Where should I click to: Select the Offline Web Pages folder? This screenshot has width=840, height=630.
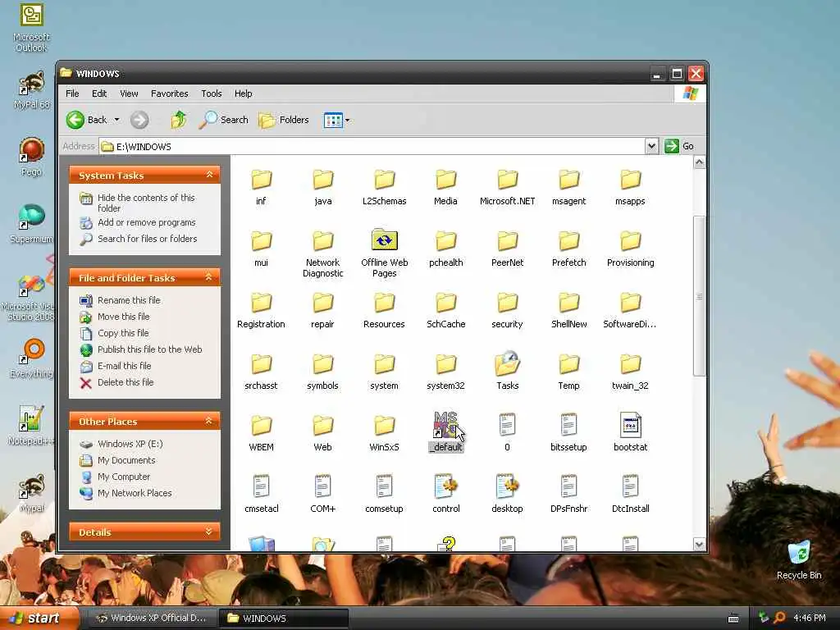(384, 253)
